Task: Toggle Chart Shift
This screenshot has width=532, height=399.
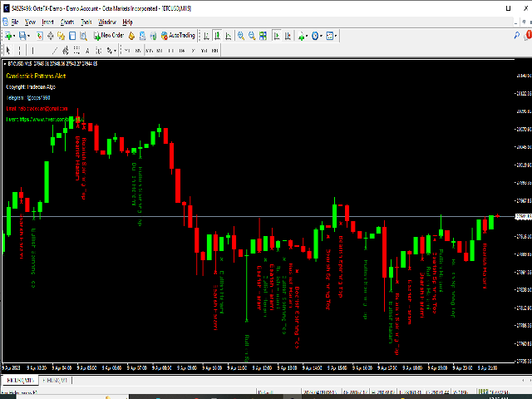Action: pyautogui.click(x=288, y=36)
